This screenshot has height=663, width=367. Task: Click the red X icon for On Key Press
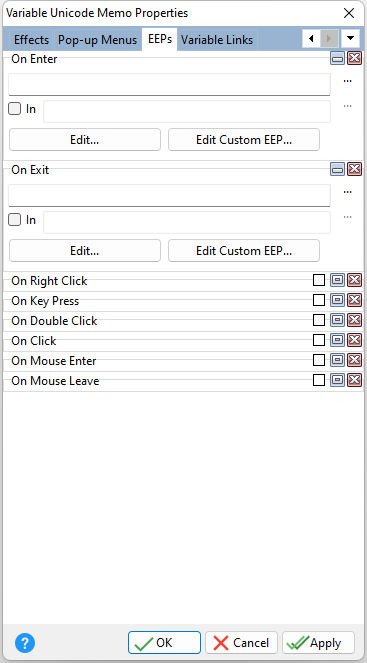point(354,300)
